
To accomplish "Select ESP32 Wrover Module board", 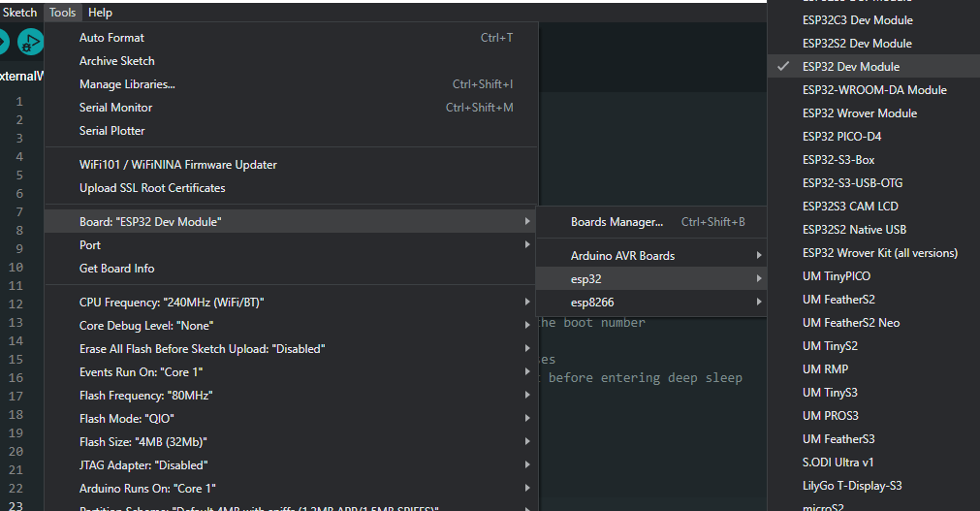I will [873, 113].
